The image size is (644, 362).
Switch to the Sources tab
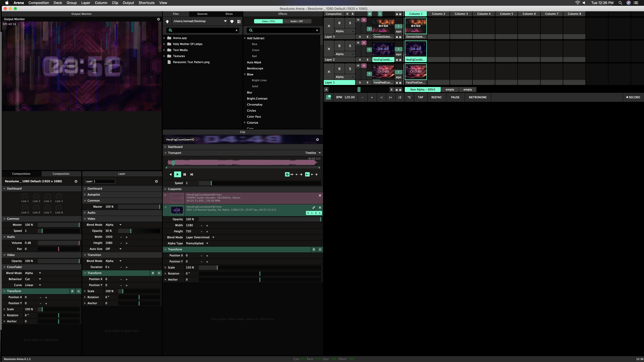click(x=202, y=14)
